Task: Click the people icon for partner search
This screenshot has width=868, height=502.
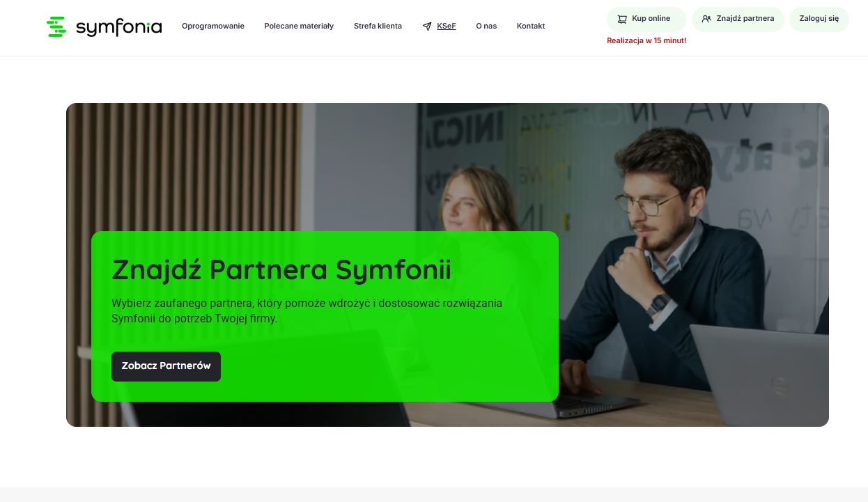Action: point(706,19)
